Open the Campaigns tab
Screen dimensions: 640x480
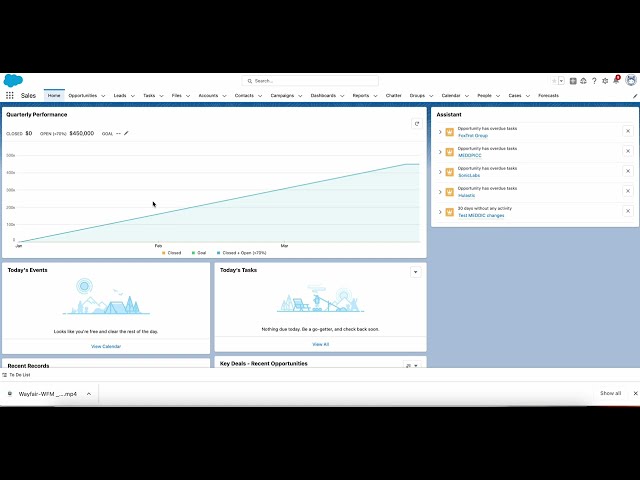point(282,96)
